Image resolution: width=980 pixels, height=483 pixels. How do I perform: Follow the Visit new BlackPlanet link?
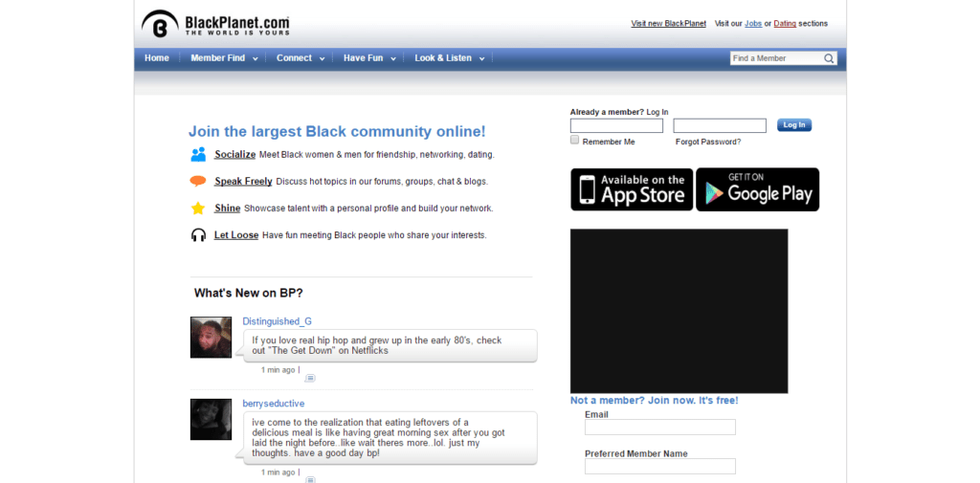pos(669,24)
